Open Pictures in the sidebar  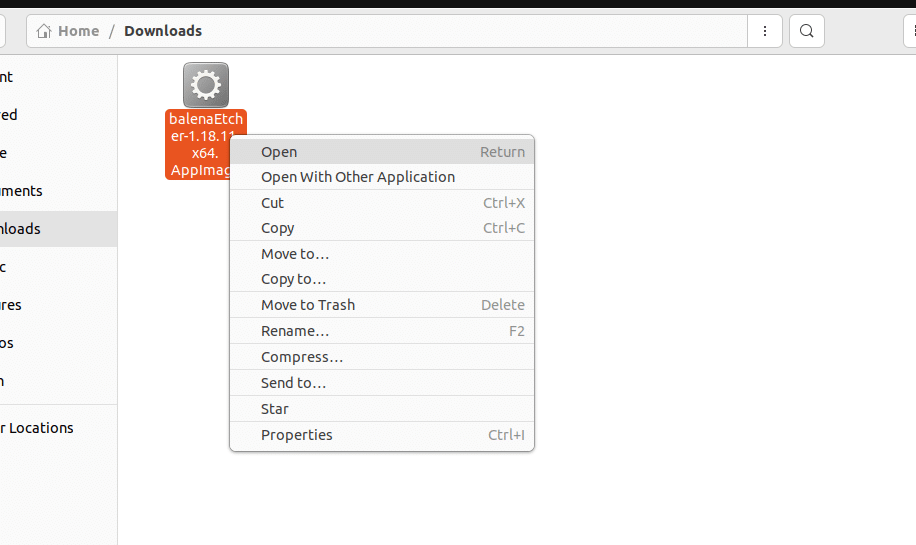pos(58,305)
